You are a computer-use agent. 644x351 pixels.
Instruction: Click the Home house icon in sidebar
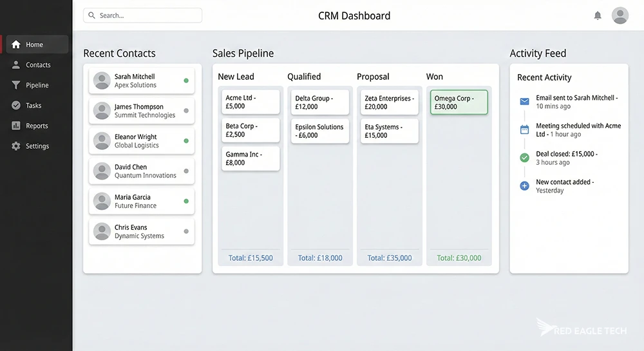tap(16, 44)
